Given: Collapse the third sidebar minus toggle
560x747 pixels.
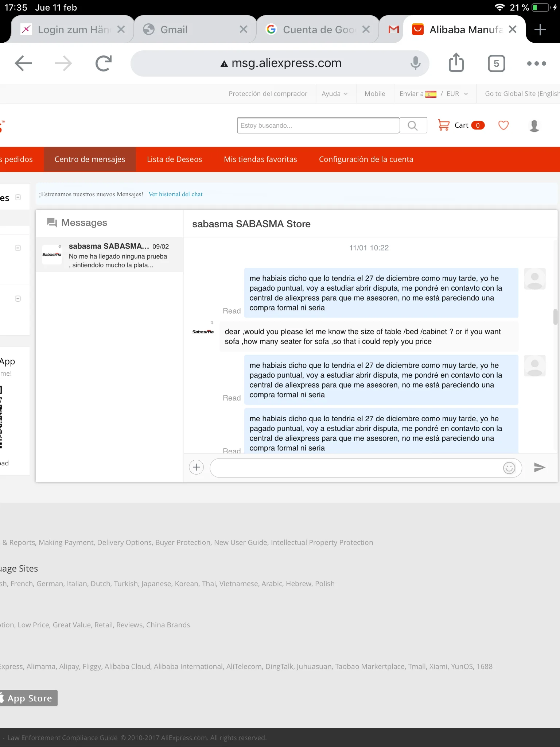Looking at the screenshot, I should [x=18, y=299].
